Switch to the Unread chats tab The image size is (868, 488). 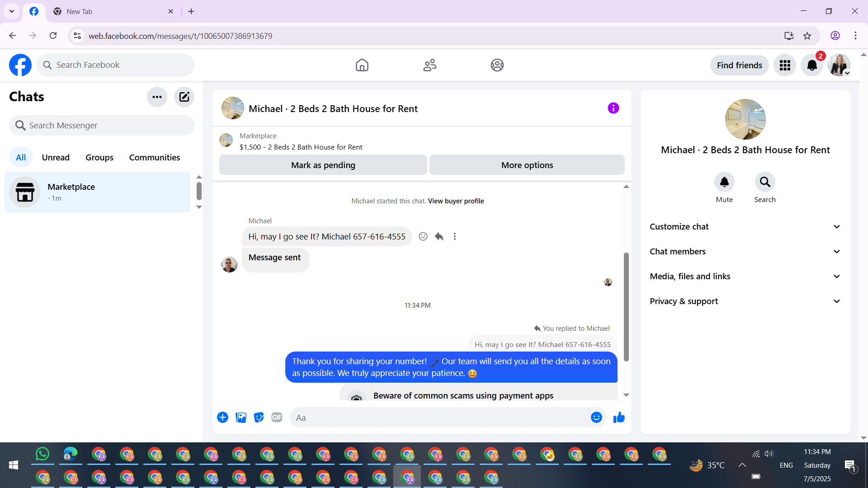(56, 157)
